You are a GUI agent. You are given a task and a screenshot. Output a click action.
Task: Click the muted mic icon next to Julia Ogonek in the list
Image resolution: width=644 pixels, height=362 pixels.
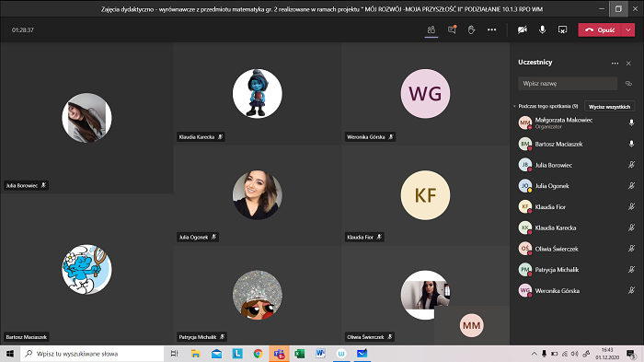pos(631,185)
